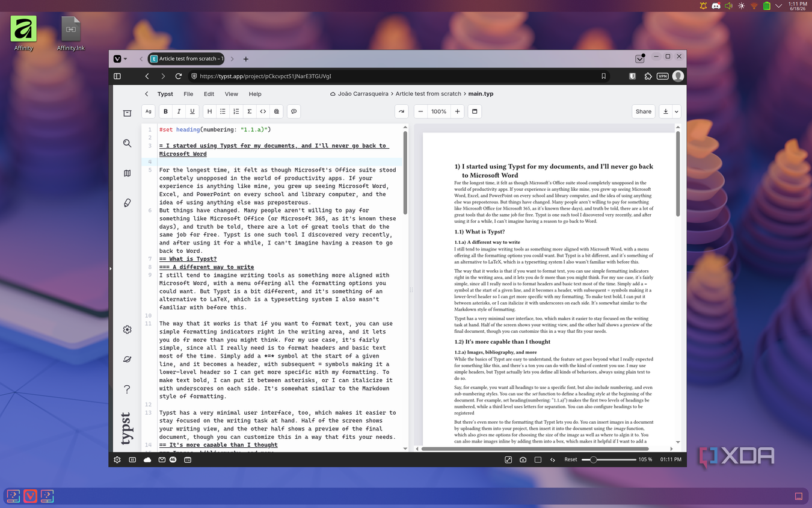The image size is (812, 508).
Task: Toggle the browser side panel button
Action: pyautogui.click(x=117, y=76)
